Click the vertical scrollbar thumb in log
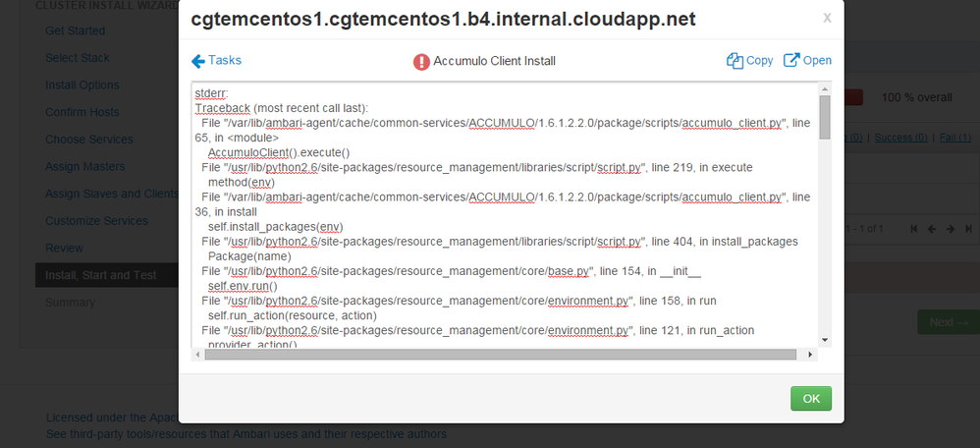This screenshot has width=980, height=448. (x=825, y=117)
